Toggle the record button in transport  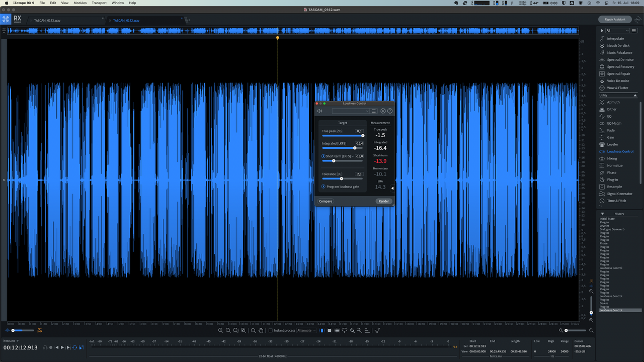pos(51,347)
